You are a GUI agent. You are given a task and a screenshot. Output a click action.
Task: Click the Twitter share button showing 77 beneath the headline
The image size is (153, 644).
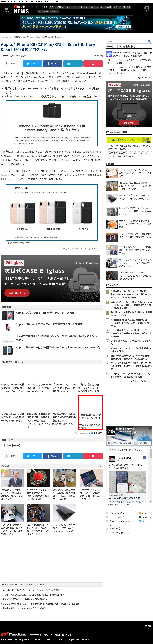(32, 64)
